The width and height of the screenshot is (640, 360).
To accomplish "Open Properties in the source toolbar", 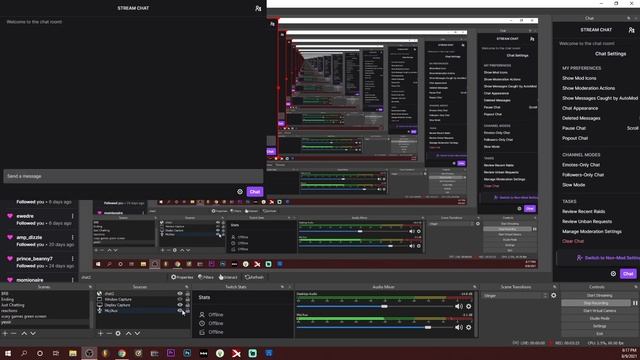I will coord(182,277).
